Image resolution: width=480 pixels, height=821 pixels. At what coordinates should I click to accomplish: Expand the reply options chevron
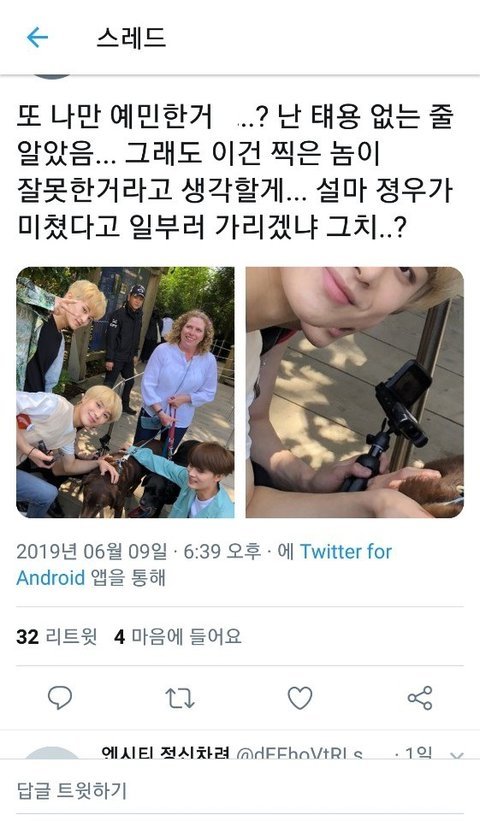pos(456,756)
